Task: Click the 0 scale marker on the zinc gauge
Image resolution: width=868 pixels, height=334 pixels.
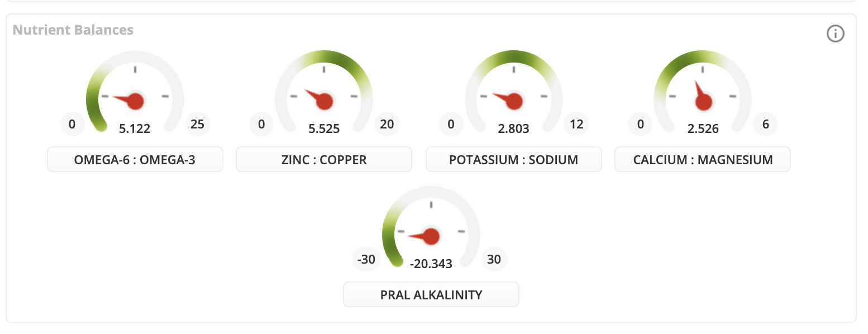Action: click(261, 124)
